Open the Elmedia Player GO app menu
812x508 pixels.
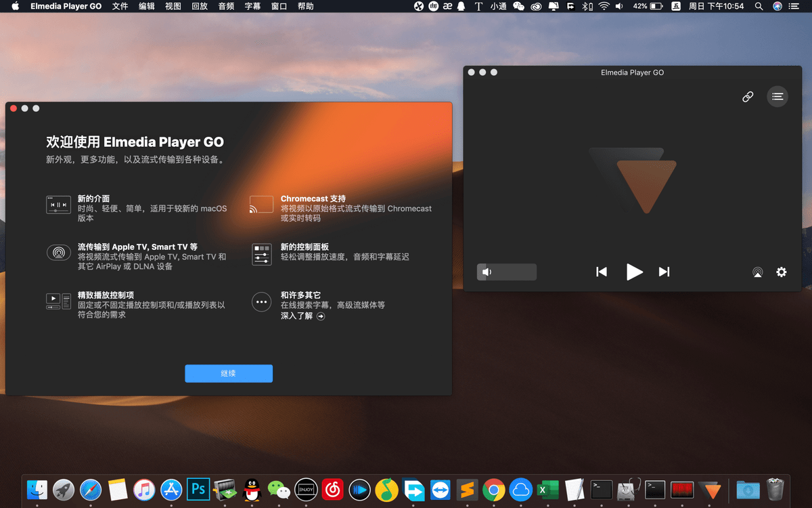coord(66,6)
